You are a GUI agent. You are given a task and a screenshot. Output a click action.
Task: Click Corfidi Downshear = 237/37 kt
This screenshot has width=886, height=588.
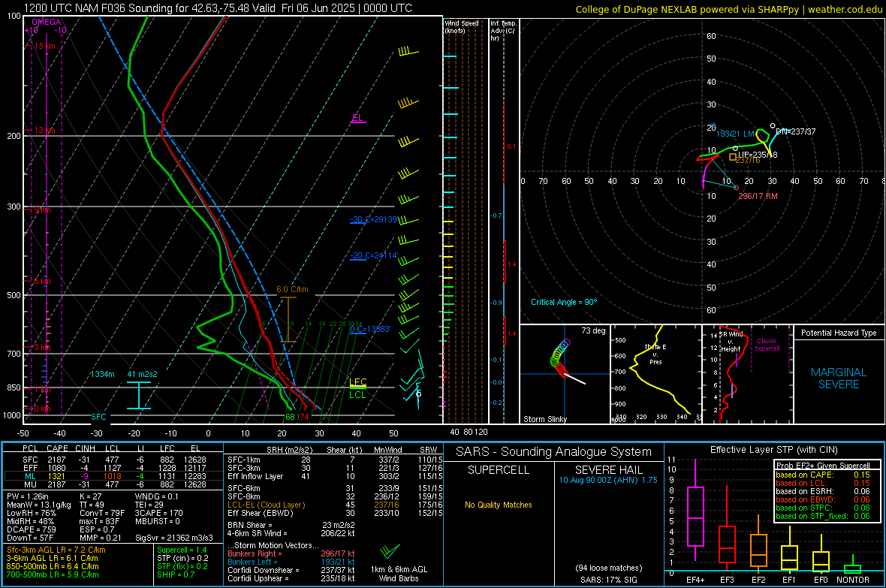point(291,570)
